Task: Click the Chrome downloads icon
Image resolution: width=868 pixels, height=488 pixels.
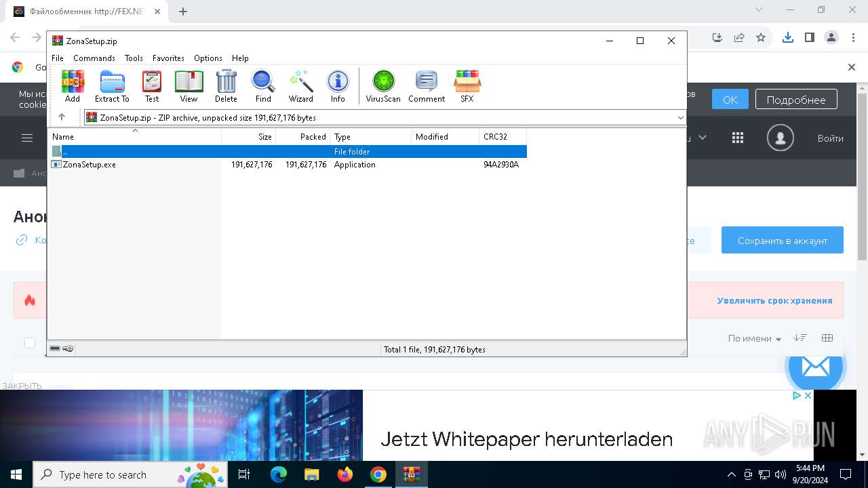Action: click(787, 37)
